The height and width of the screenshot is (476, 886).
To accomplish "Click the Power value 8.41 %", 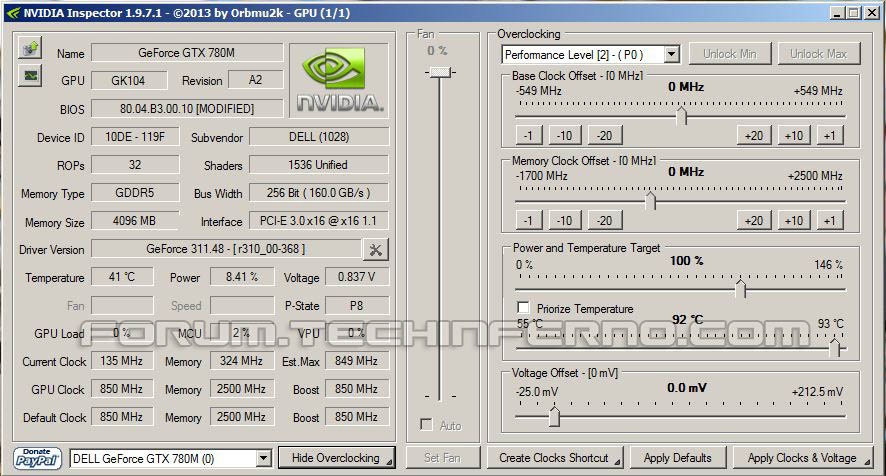I will tap(242, 277).
